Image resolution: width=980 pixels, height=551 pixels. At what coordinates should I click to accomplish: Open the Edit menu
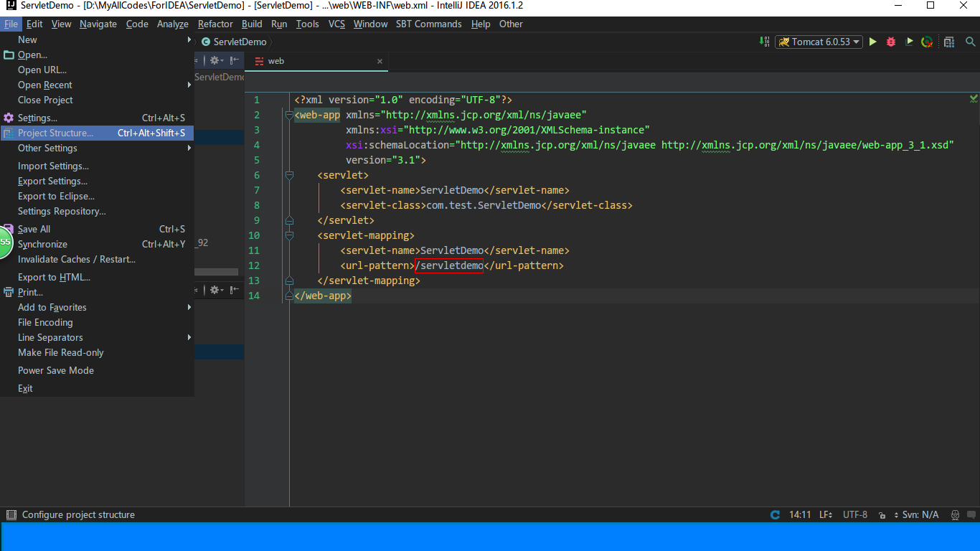tap(34, 24)
